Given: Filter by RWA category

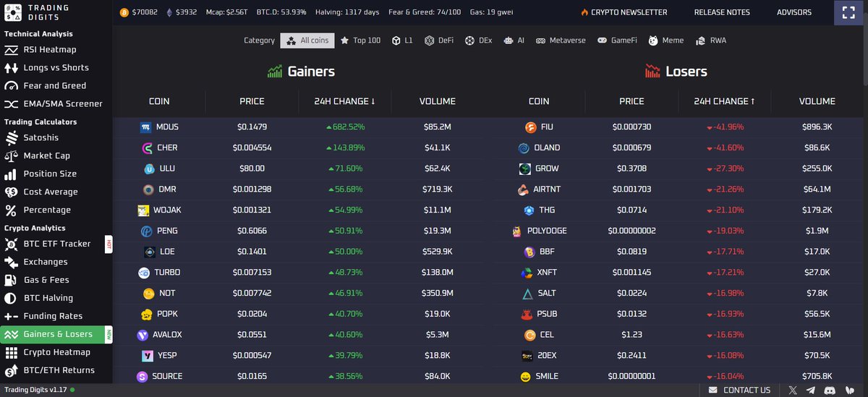Looking at the screenshot, I should [x=710, y=40].
